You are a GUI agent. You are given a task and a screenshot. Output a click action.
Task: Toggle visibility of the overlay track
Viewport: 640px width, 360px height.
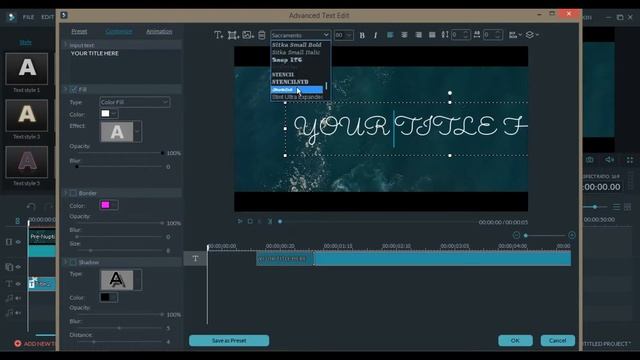pyautogui.click(x=18, y=267)
